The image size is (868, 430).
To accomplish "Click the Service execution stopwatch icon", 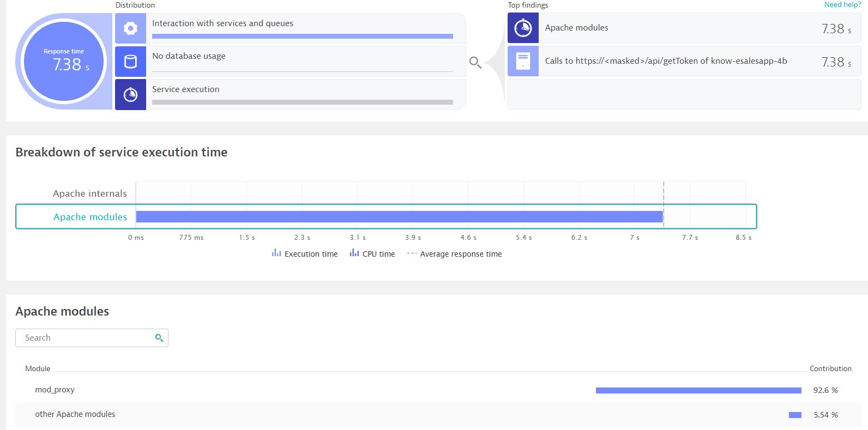I will click(x=130, y=95).
